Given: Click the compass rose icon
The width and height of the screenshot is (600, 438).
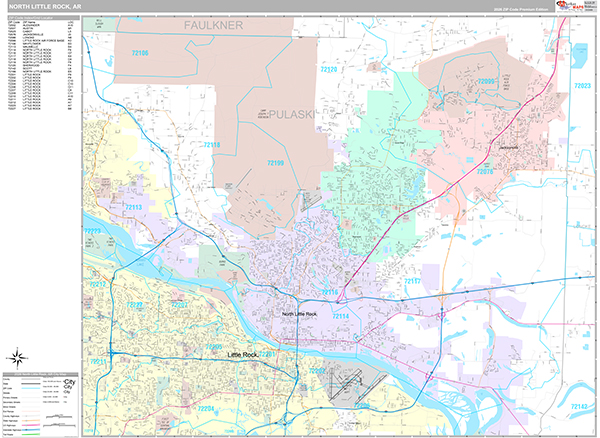Looking at the screenshot, I should point(19,356).
